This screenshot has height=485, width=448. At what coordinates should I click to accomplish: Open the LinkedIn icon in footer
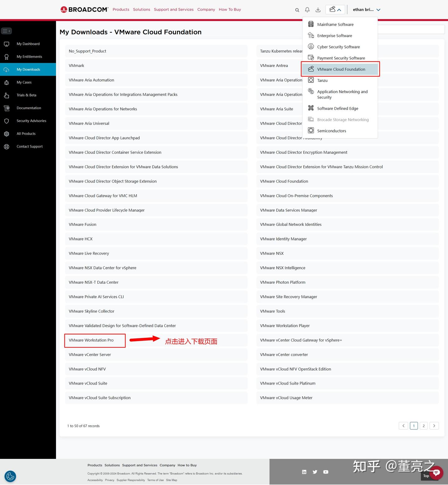pos(304,472)
